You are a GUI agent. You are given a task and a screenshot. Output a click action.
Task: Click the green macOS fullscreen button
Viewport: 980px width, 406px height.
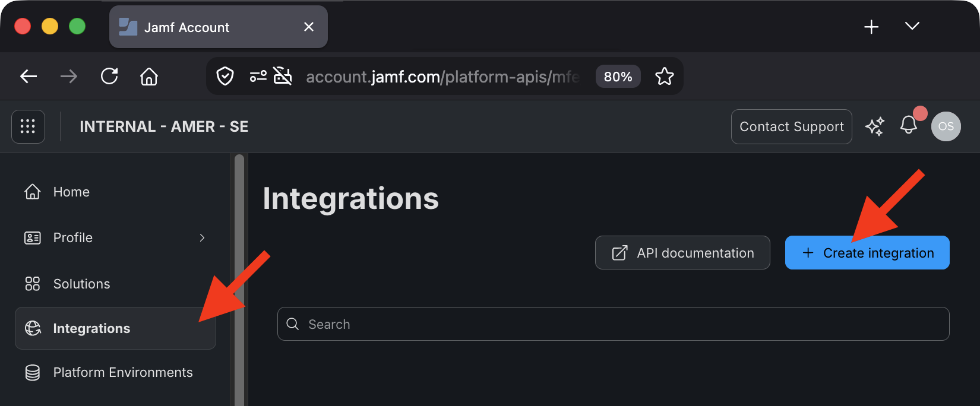coord(77,26)
